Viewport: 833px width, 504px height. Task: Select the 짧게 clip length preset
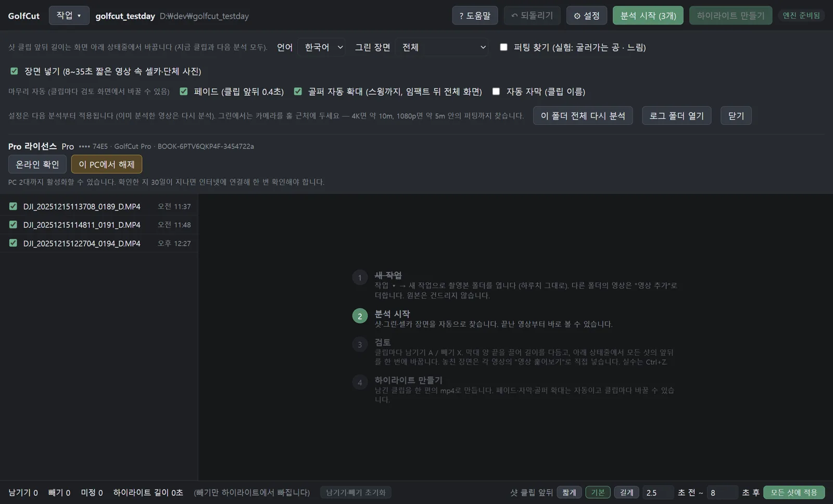570,493
